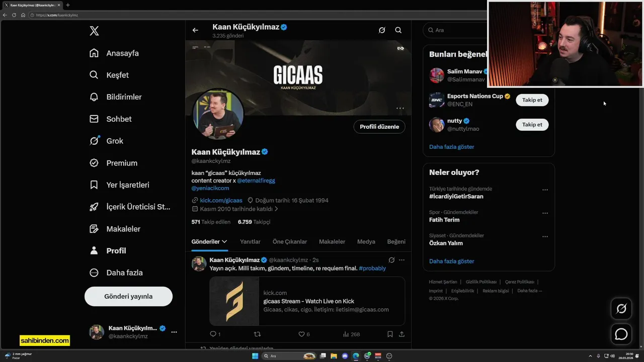Image resolution: width=644 pixels, height=362 pixels.
Task: Open Fatih Terim trend options
Action: [545, 213]
